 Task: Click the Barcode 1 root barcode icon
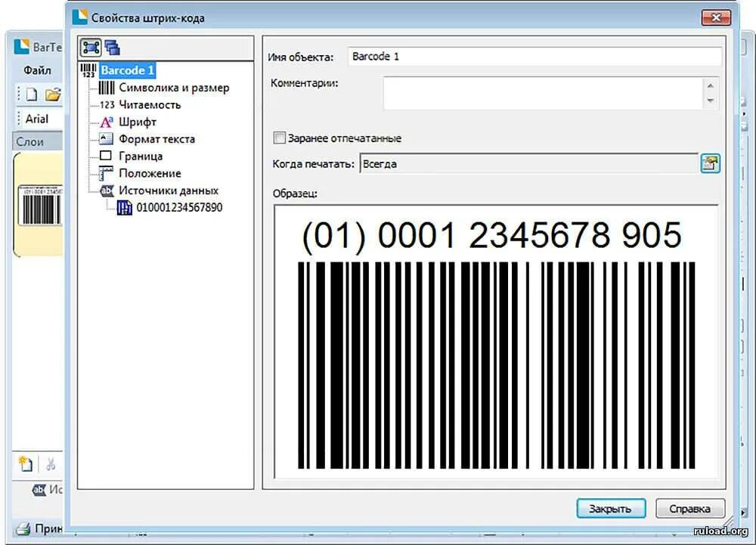[x=88, y=70]
